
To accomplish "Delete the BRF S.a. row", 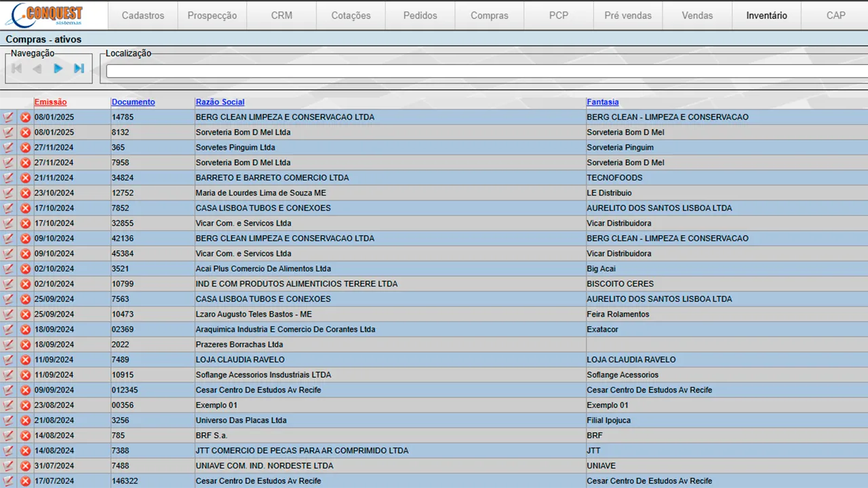I will pyautogui.click(x=25, y=435).
